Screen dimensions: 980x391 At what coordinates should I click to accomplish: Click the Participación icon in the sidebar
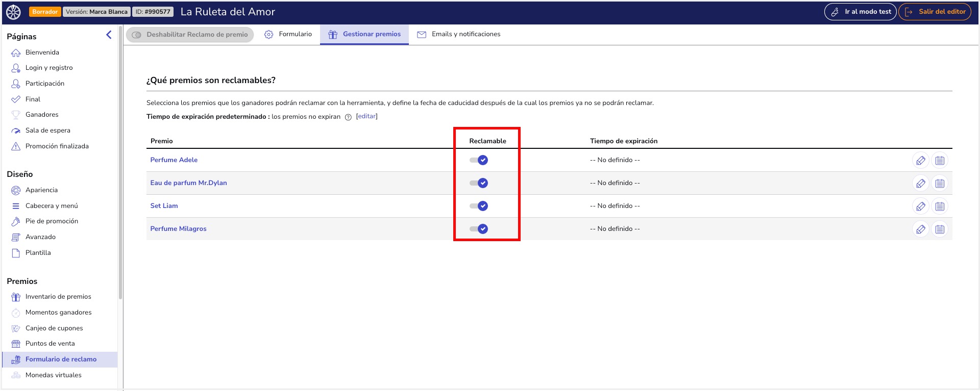tap(16, 84)
